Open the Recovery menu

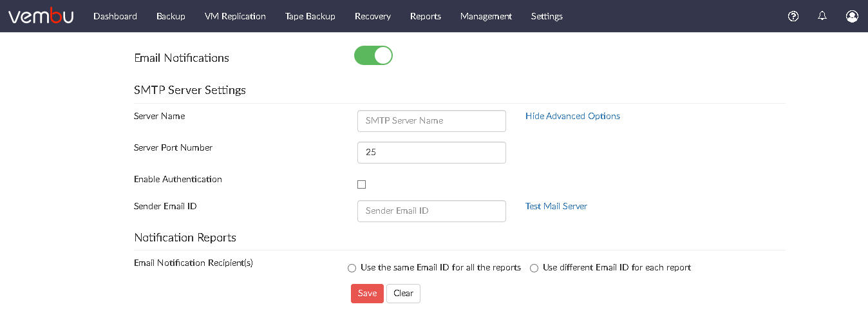pos(373,16)
